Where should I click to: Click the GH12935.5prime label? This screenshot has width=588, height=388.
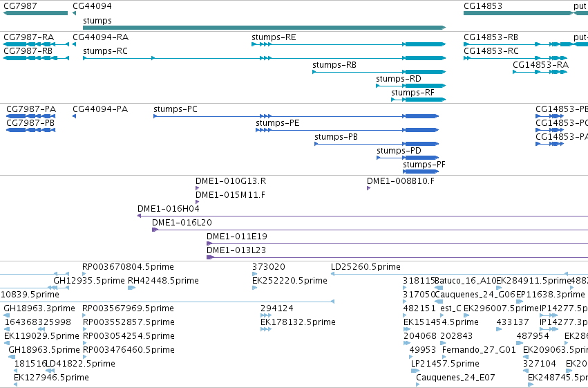[x=89, y=281]
